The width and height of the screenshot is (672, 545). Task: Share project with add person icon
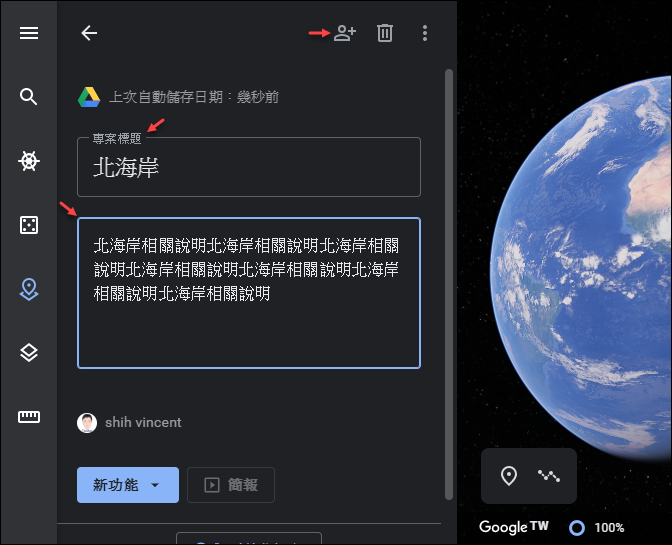click(345, 33)
